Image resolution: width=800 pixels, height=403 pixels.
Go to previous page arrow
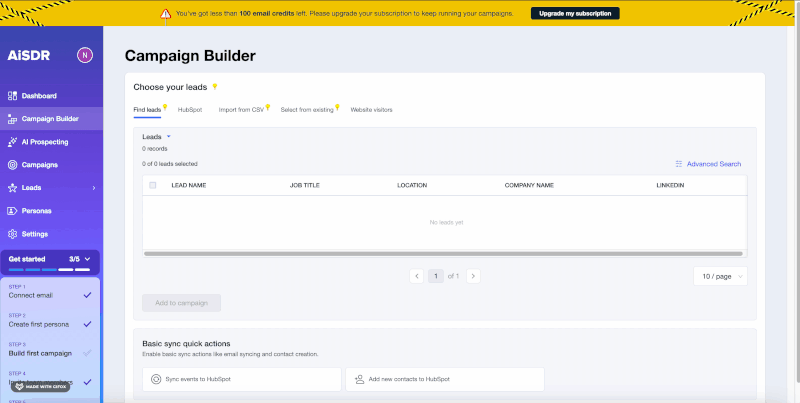click(416, 276)
